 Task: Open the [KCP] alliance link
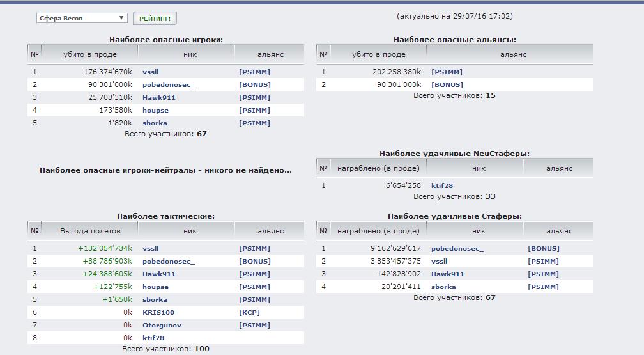(249, 313)
